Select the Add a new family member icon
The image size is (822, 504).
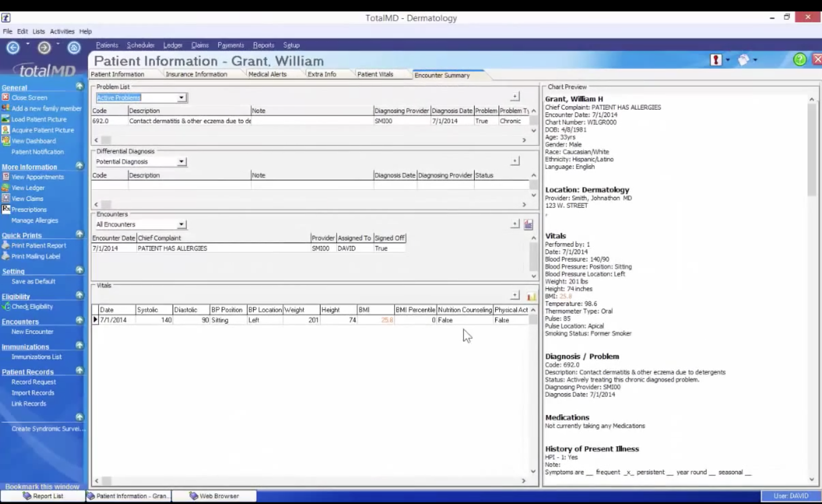point(6,108)
